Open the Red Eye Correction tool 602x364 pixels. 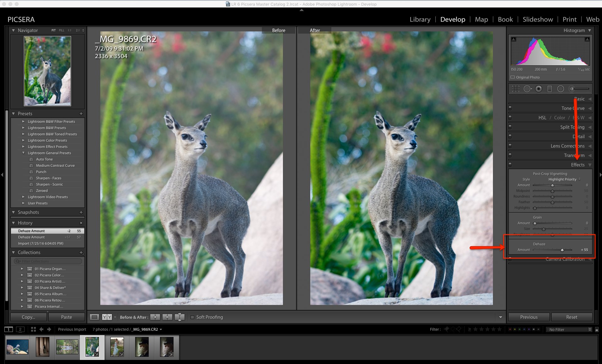[x=539, y=89]
